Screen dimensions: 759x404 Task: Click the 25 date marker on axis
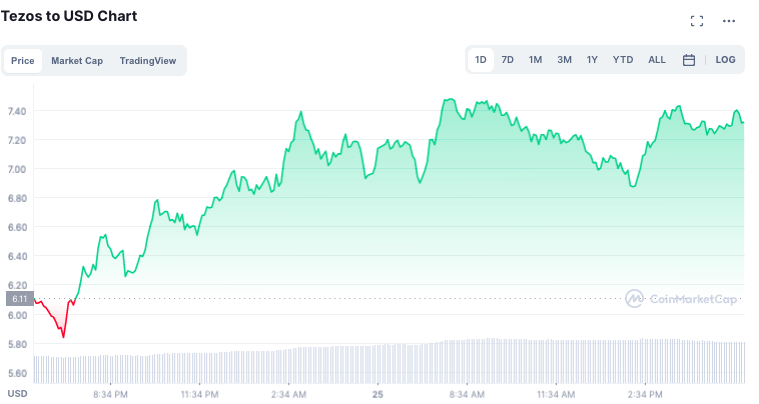tap(378, 394)
